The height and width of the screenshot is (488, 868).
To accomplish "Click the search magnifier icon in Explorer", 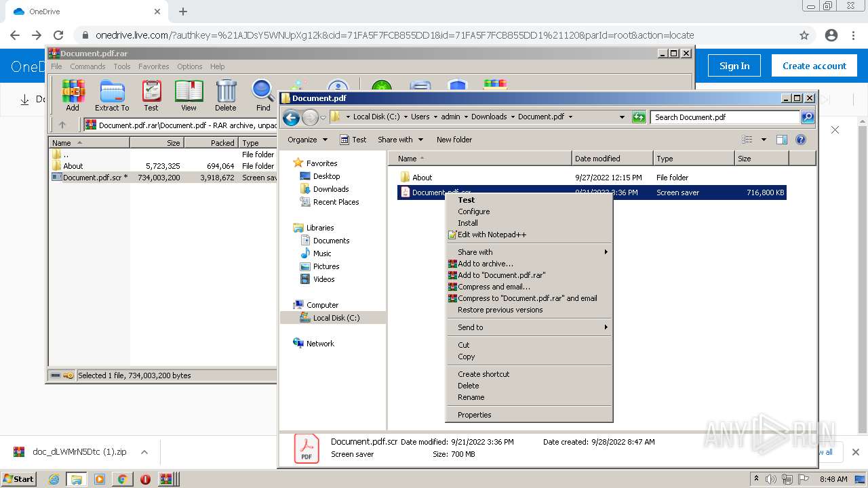I will point(807,117).
